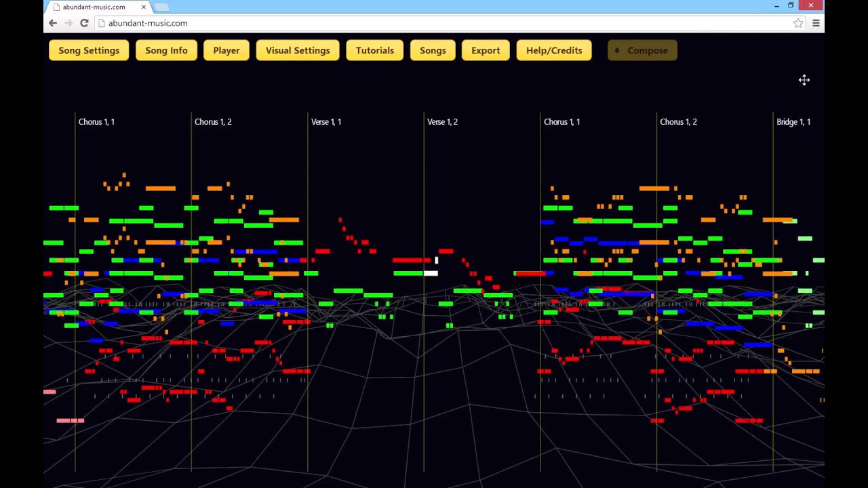868x488 pixels.
Task: Open the Player panel
Action: pyautogui.click(x=226, y=50)
